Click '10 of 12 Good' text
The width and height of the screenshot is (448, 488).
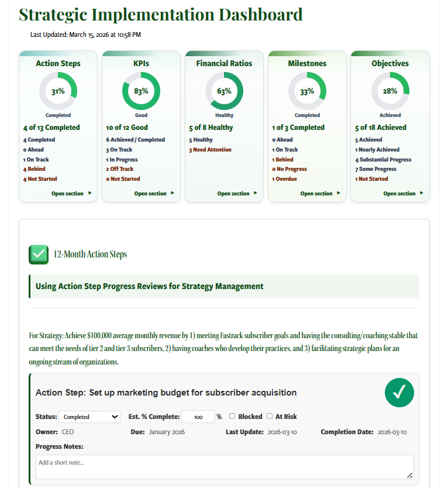pyautogui.click(x=127, y=128)
